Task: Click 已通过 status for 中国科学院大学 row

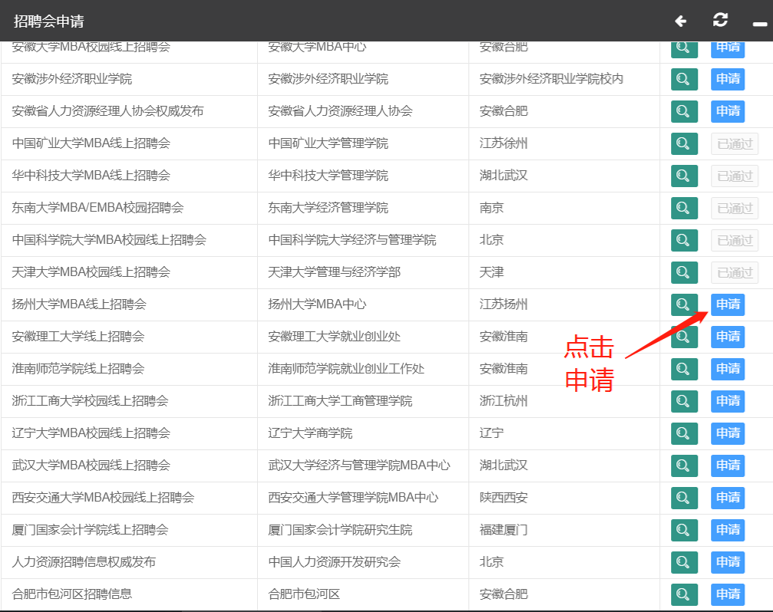Action: [735, 241]
